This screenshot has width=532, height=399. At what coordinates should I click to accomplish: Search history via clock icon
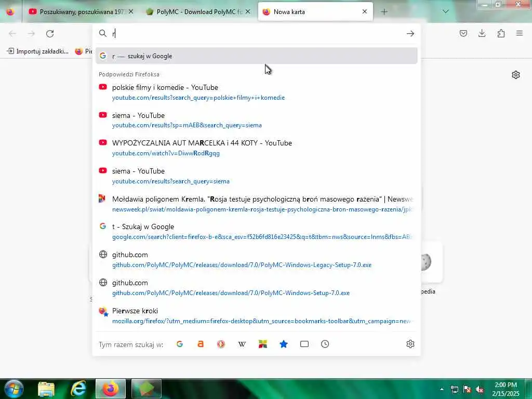point(325,344)
